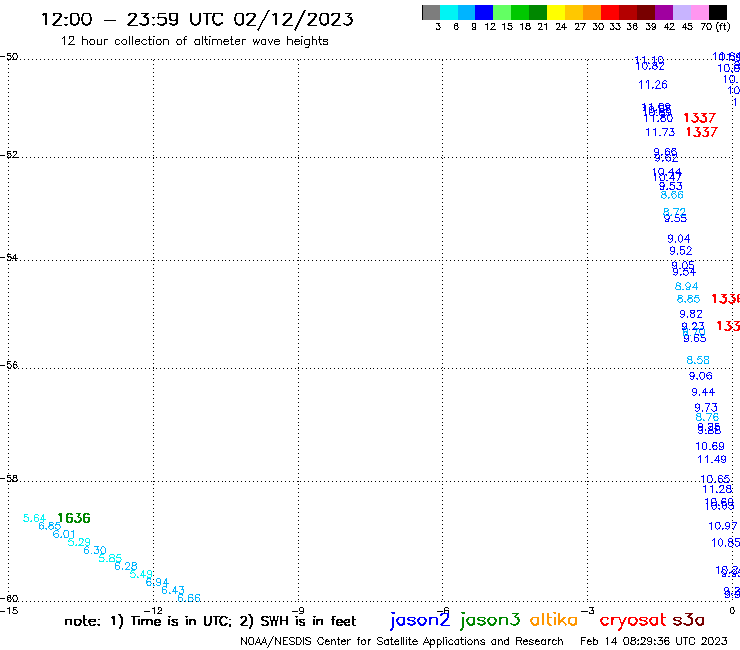Click the wave height value '5.49'
The height and width of the screenshot is (650, 740).
pyautogui.click(x=141, y=574)
